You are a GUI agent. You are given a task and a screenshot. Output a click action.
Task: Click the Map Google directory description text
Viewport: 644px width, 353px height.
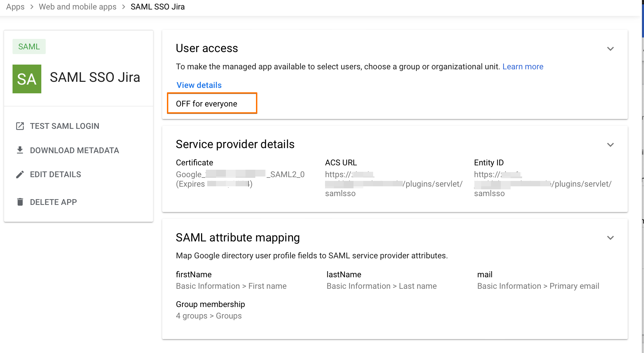point(312,256)
